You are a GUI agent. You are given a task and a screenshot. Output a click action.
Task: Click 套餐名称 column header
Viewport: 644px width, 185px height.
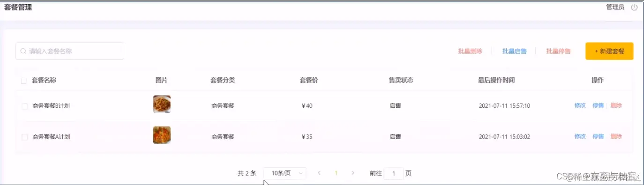click(44, 80)
